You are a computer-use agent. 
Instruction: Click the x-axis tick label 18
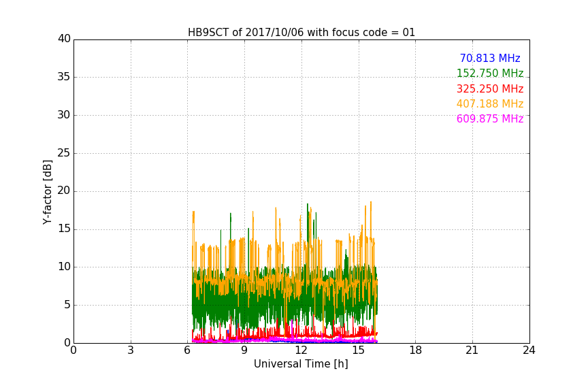(x=416, y=350)
